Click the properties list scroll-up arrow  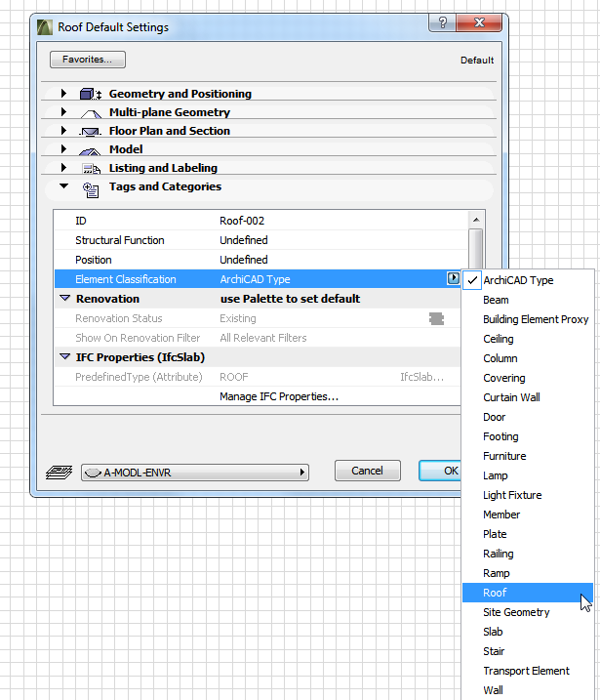point(476,220)
